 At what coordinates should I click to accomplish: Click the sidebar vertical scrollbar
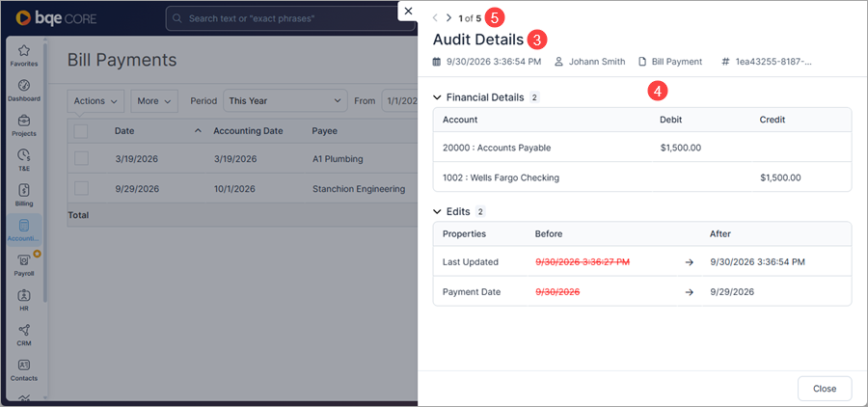(x=45, y=172)
